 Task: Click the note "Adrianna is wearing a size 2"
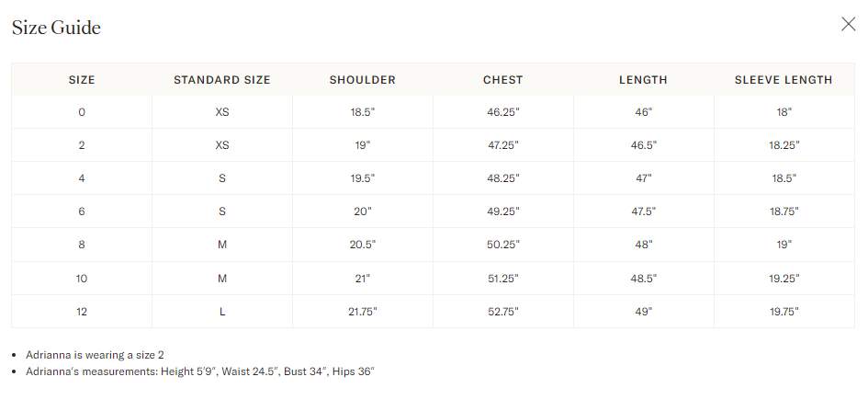95,355
